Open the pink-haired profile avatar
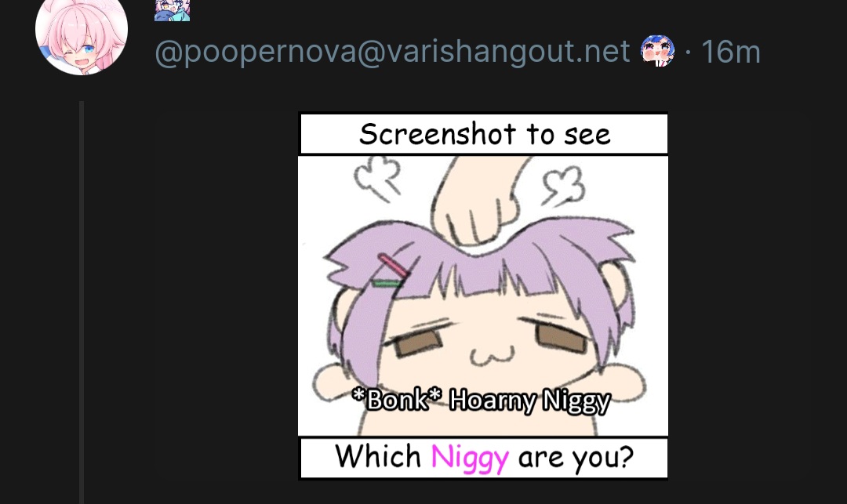 [82, 32]
